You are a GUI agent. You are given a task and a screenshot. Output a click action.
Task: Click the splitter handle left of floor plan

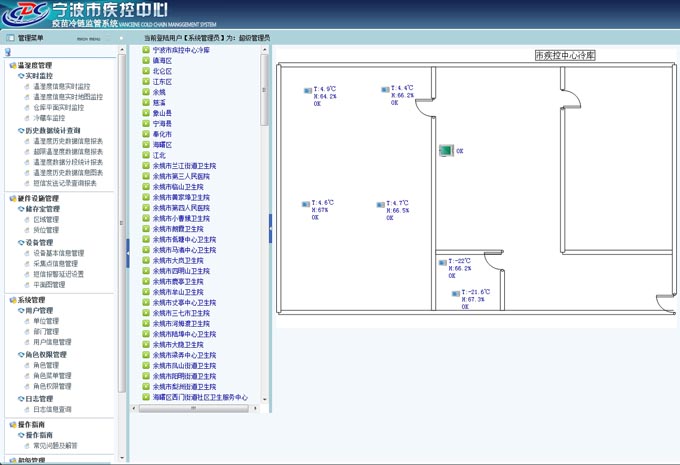pos(270,231)
